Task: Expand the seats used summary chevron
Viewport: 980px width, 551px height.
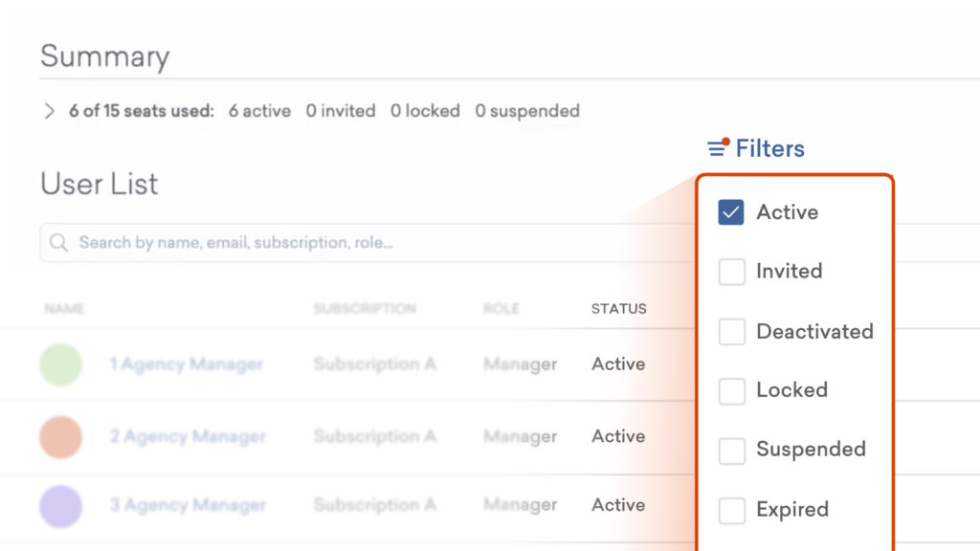Action: point(50,111)
